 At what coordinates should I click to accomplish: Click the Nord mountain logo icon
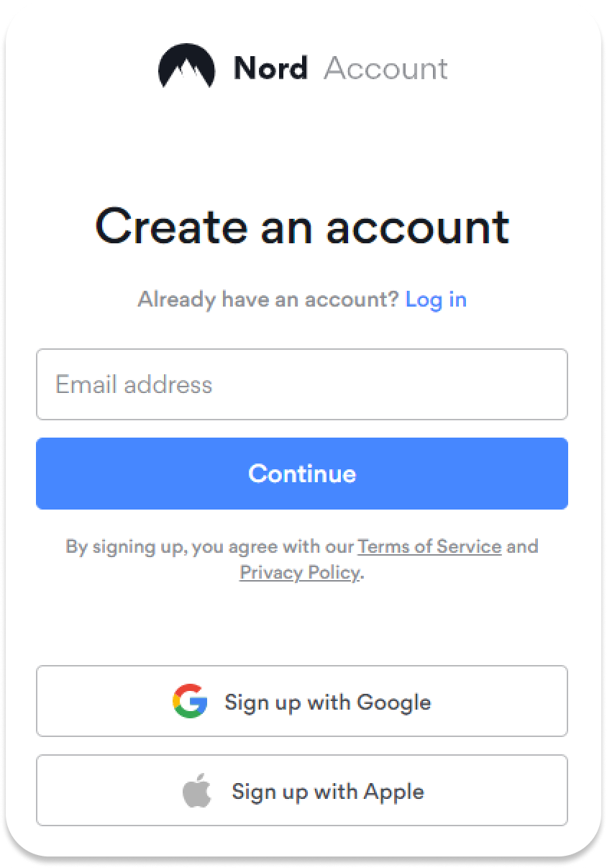coord(186,66)
